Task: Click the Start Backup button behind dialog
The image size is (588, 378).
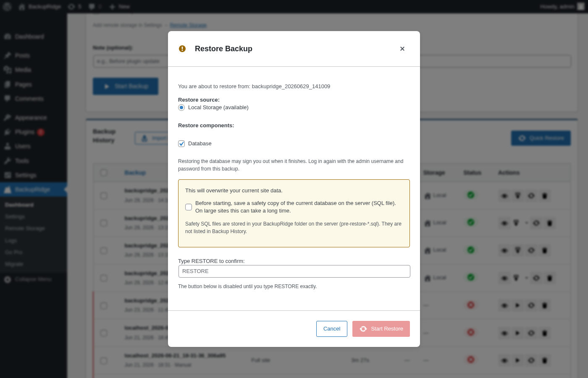Action: (x=126, y=86)
